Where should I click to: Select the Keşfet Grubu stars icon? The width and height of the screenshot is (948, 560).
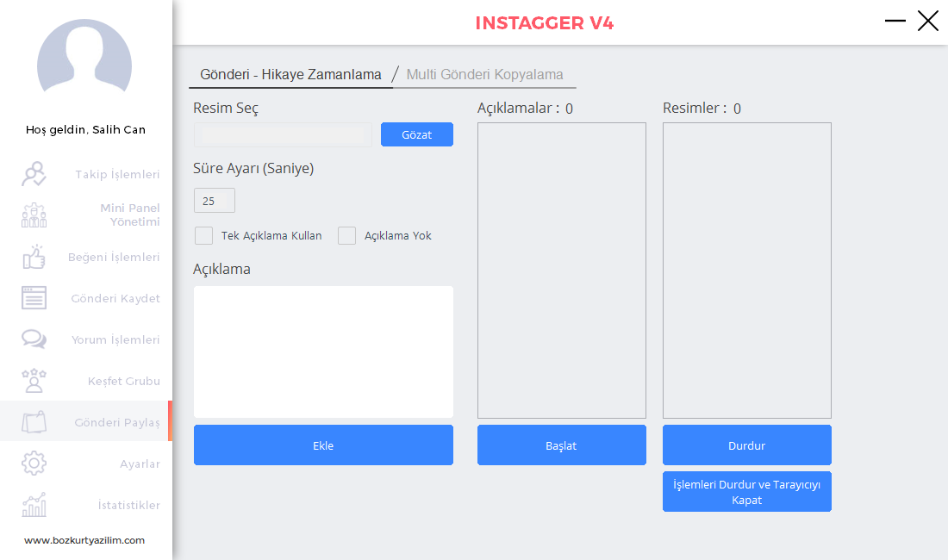pos(34,381)
